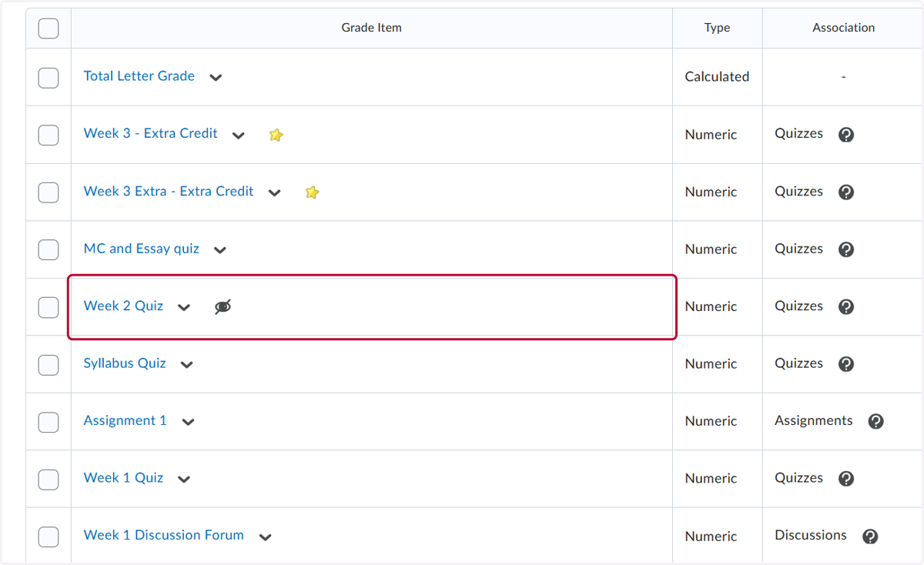Tick the Week 1 Discussion Forum checkbox
The height and width of the screenshot is (565, 924).
tap(48, 537)
